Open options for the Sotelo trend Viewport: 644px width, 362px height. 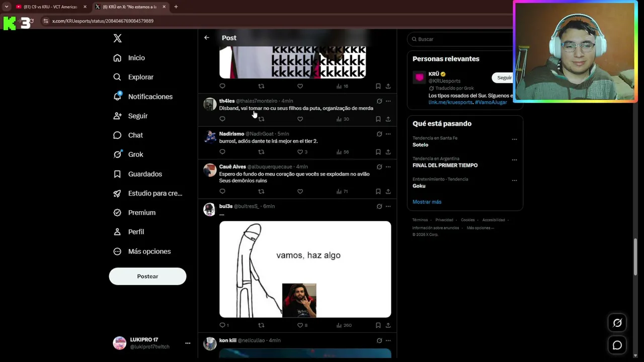[514, 139]
